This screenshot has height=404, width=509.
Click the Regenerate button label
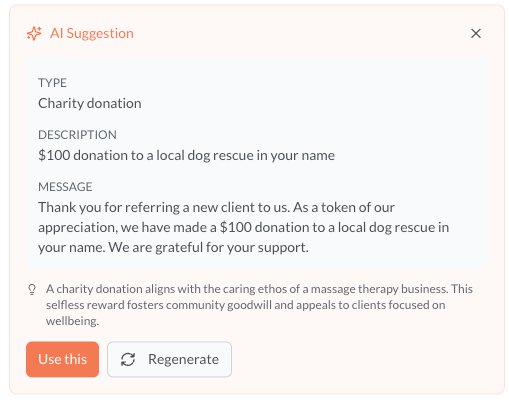click(183, 359)
